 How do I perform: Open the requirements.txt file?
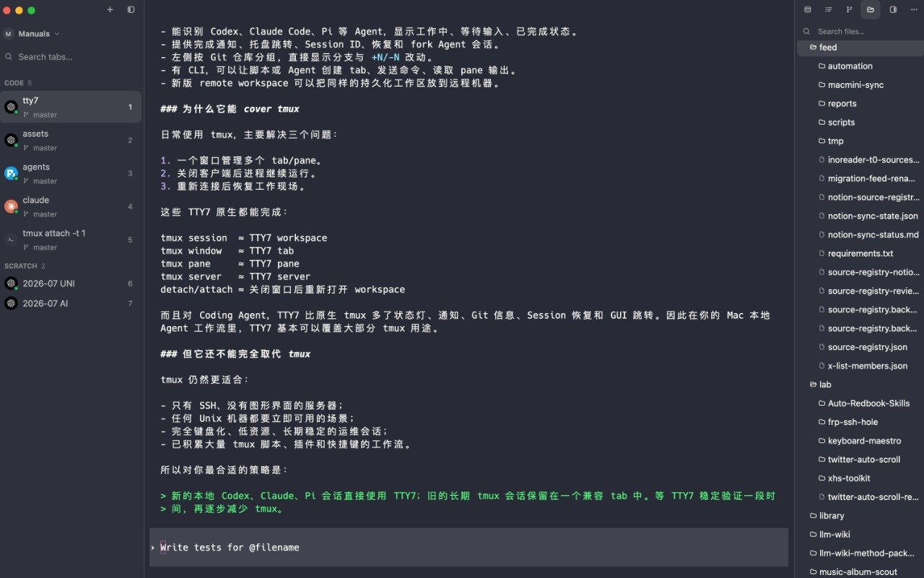pyautogui.click(x=859, y=253)
